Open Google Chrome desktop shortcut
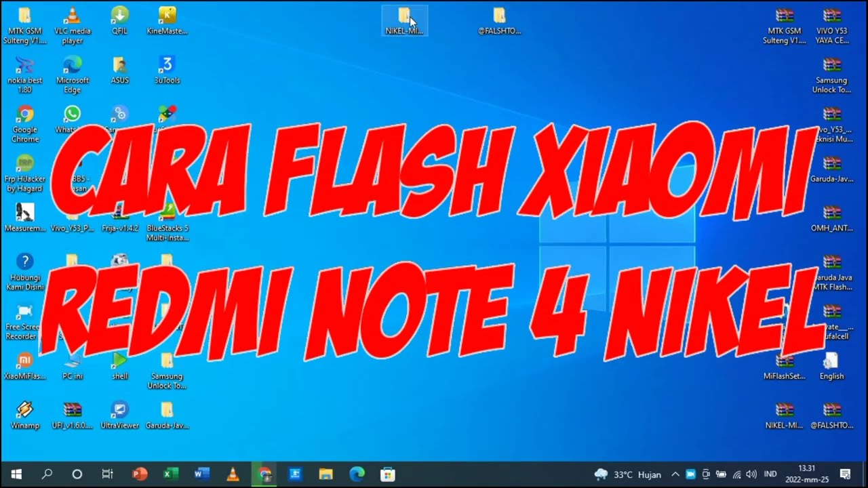This screenshot has width=868, height=488. (25, 125)
